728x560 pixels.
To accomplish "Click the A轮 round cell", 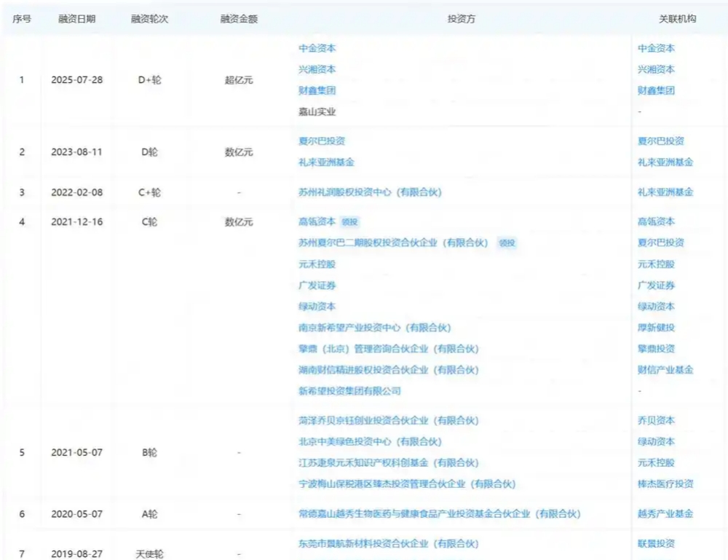I will pos(149,514).
